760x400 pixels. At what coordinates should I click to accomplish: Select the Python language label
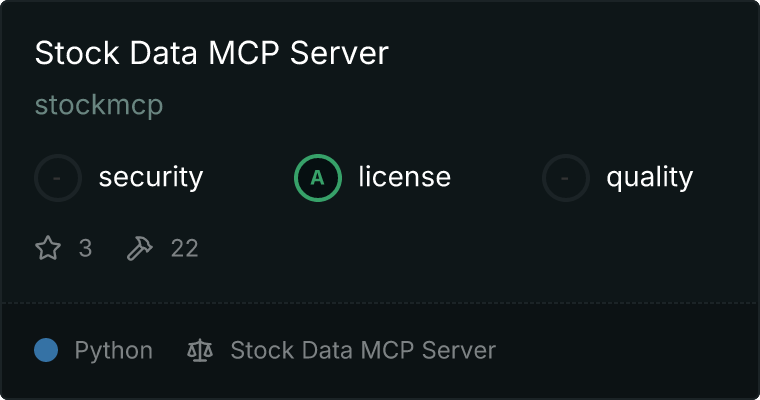(x=113, y=350)
